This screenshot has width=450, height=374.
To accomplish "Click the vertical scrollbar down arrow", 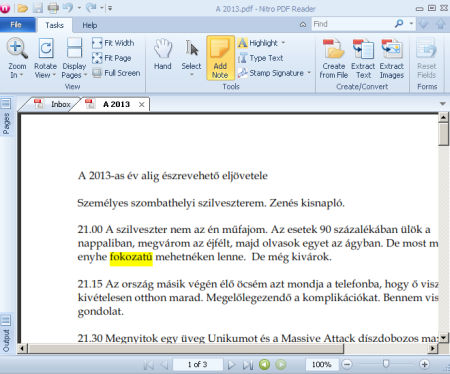I will point(443,338).
